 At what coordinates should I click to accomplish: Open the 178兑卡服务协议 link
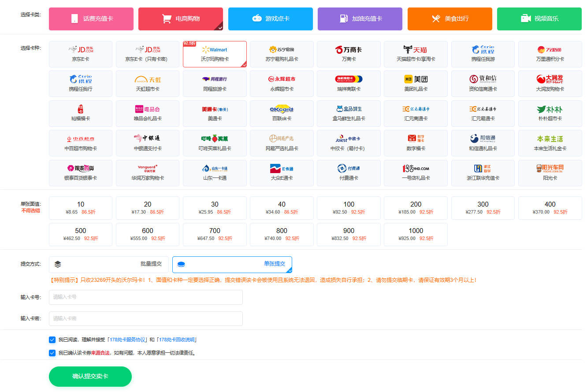pos(128,340)
